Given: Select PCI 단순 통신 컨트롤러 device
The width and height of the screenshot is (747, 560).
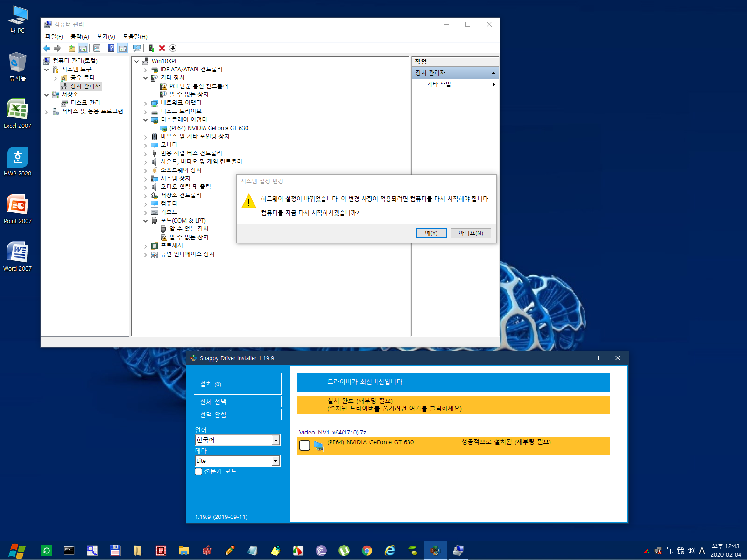Looking at the screenshot, I should (x=198, y=86).
